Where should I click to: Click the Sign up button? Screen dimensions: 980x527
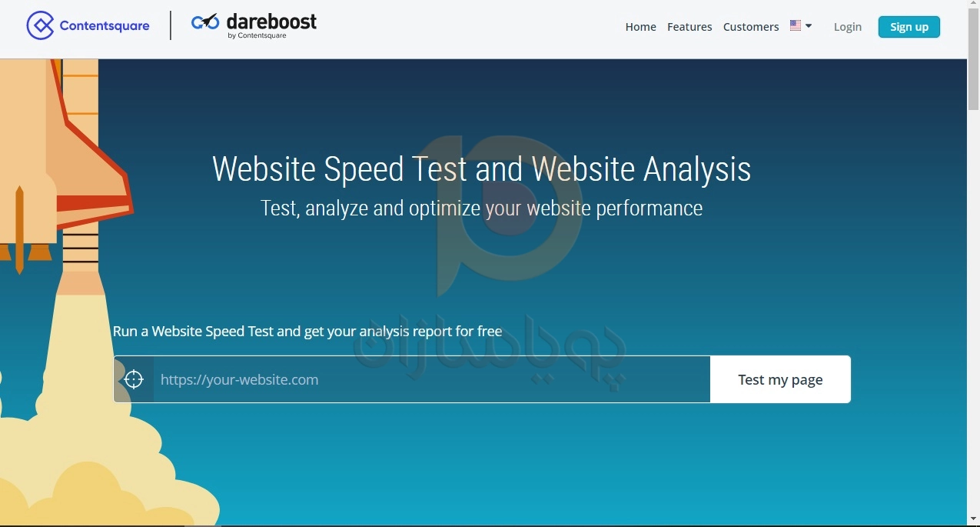pos(909,26)
